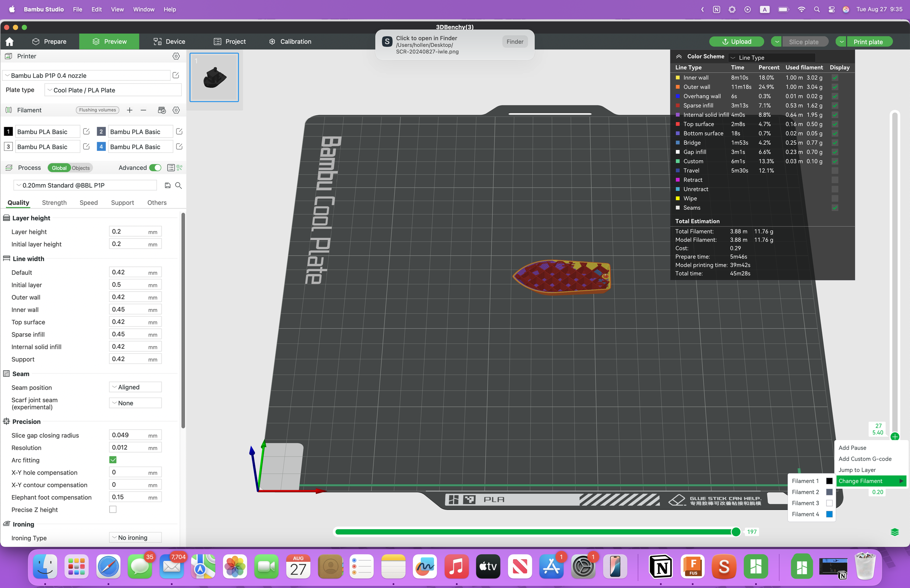
Task: Open the printer settings gear icon
Action: pyautogui.click(x=176, y=56)
